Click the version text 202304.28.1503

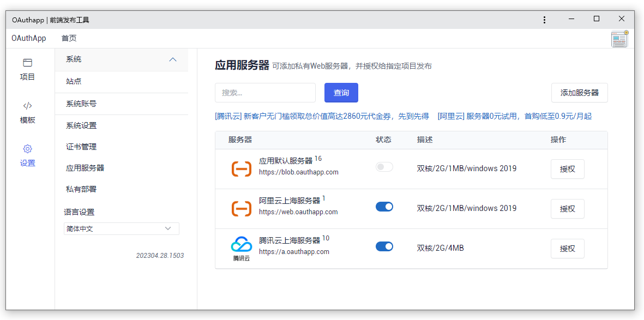(160, 256)
